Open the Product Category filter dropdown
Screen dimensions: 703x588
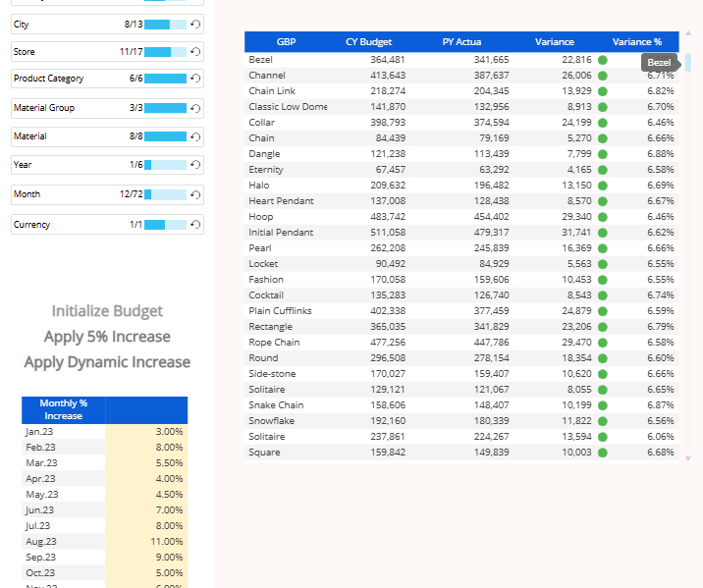[x=107, y=79]
